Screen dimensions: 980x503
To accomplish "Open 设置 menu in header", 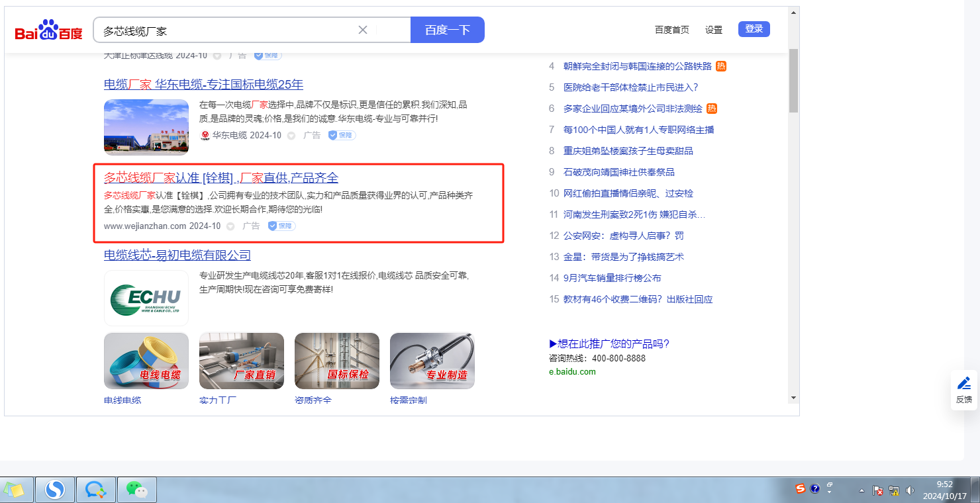I will point(714,30).
